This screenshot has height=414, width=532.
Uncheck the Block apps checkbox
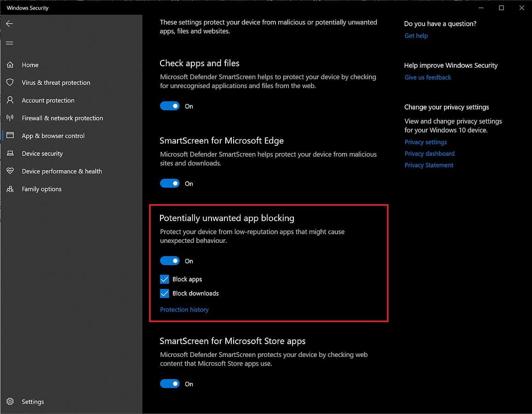pos(165,279)
